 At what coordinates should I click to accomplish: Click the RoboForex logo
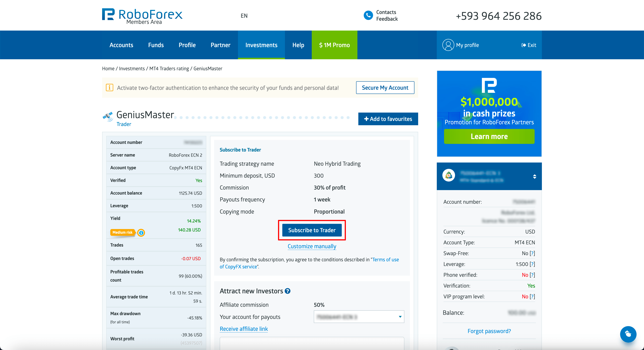point(142,16)
